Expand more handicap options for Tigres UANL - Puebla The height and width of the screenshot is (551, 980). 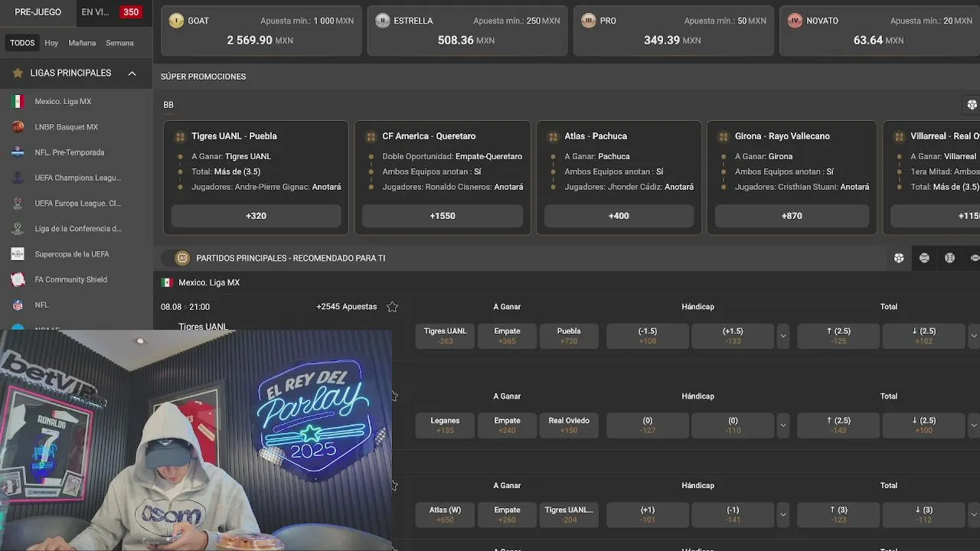click(x=782, y=336)
